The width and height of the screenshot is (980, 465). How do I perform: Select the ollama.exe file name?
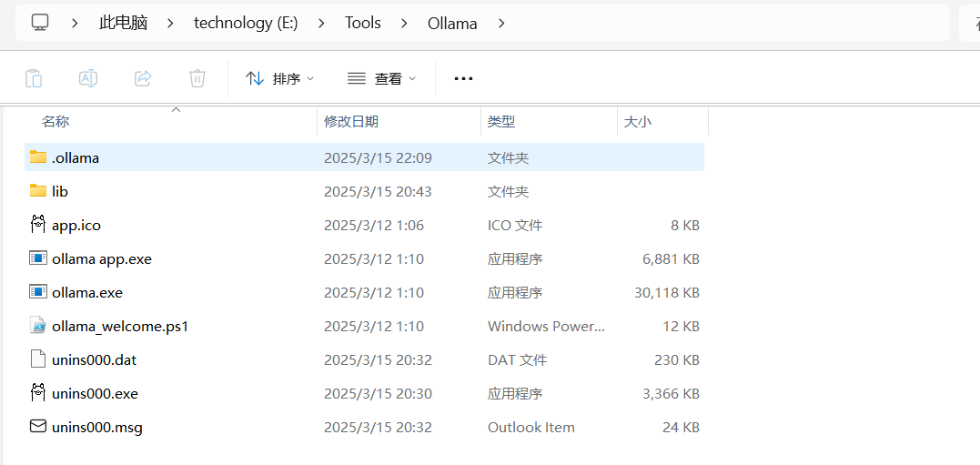[87, 292]
